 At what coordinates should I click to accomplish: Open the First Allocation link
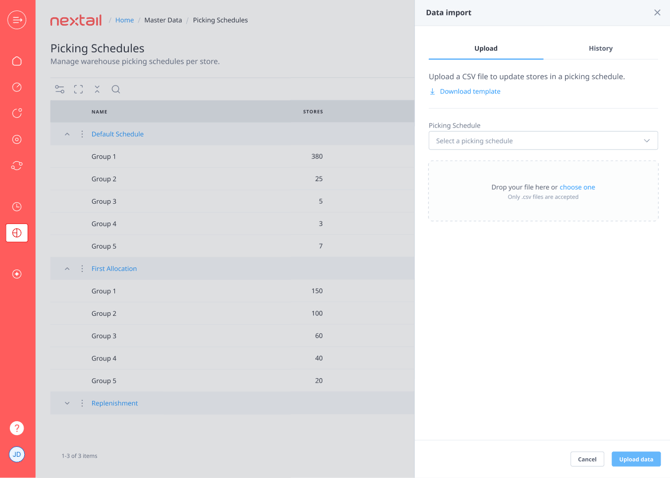[x=114, y=269]
